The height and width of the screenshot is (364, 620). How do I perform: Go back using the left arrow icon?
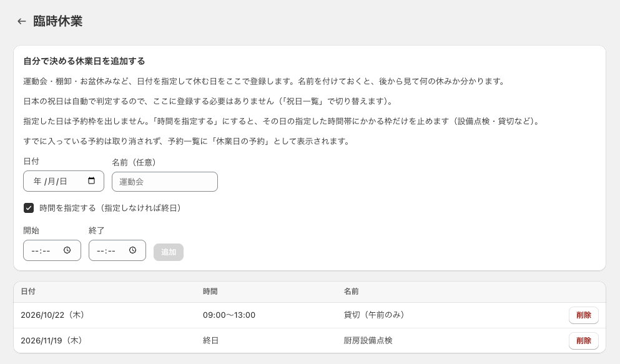pos(22,21)
